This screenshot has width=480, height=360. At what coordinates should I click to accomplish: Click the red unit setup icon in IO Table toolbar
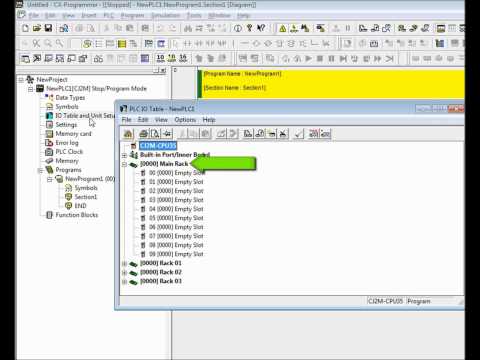point(314,134)
